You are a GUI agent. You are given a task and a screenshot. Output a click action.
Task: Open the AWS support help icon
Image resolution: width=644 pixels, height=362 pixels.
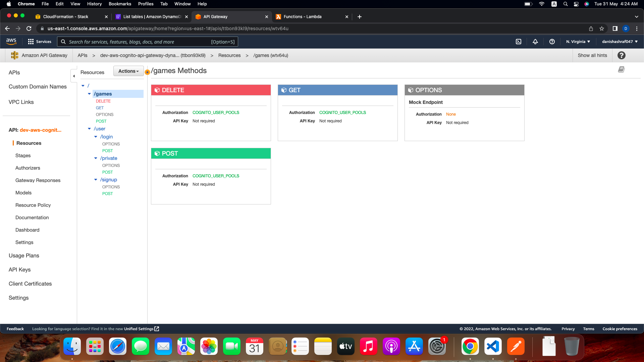(552, 42)
